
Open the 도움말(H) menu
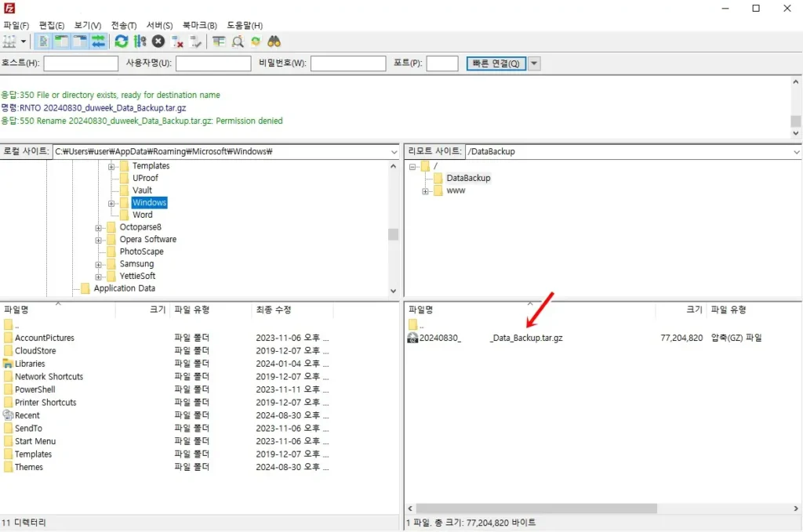tap(245, 26)
